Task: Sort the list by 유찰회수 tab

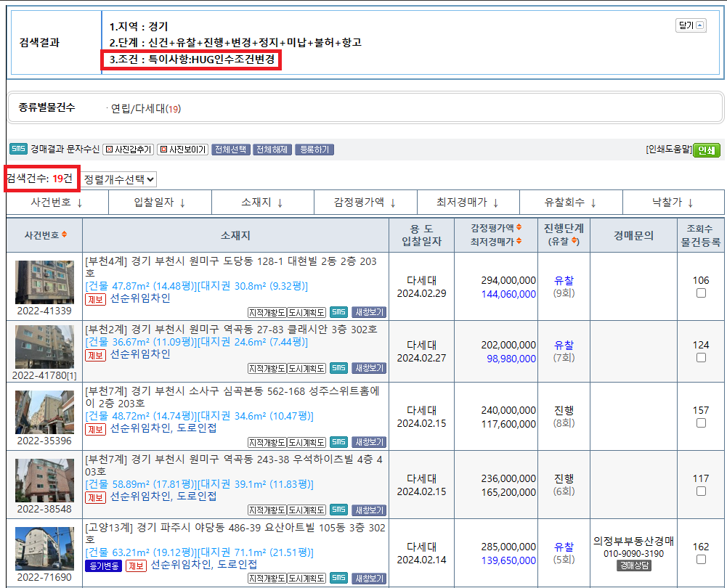Action: pos(570,203)
